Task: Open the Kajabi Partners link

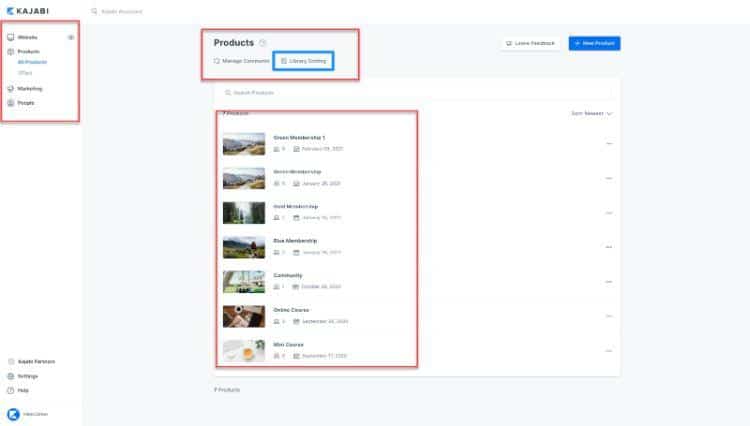Action: 36,362
